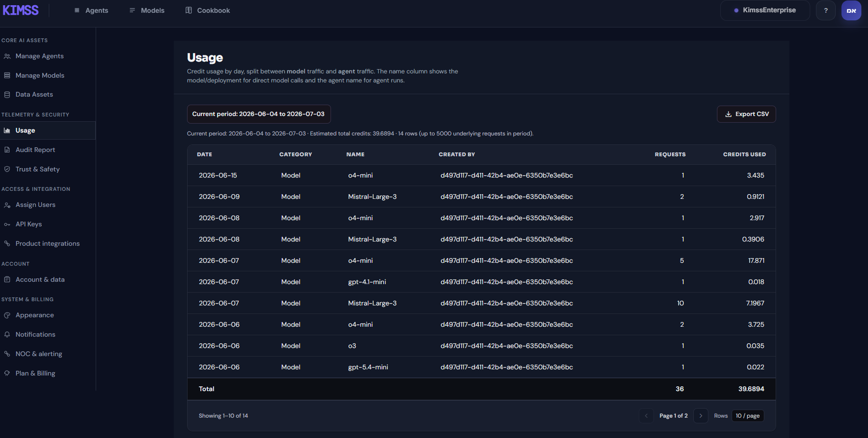
Task: Click the Manage Agents people icon
Action: pos(7,56)
